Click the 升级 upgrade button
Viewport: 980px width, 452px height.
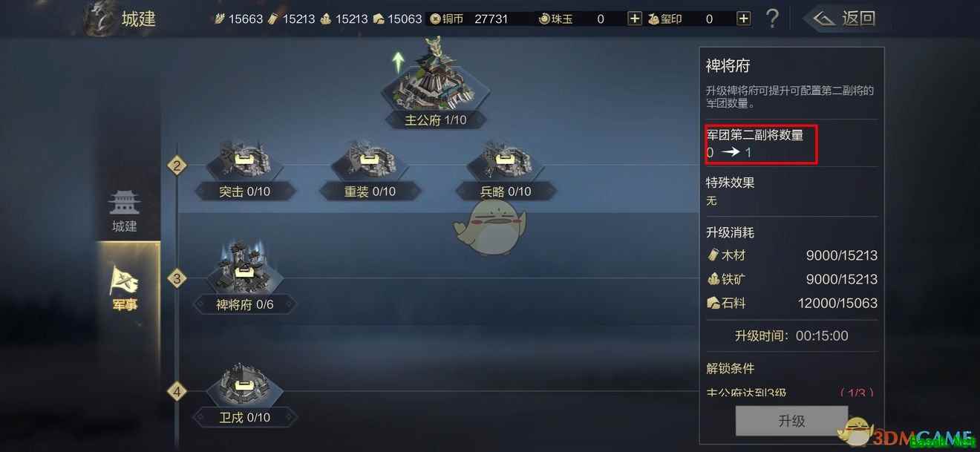(791, 421)
